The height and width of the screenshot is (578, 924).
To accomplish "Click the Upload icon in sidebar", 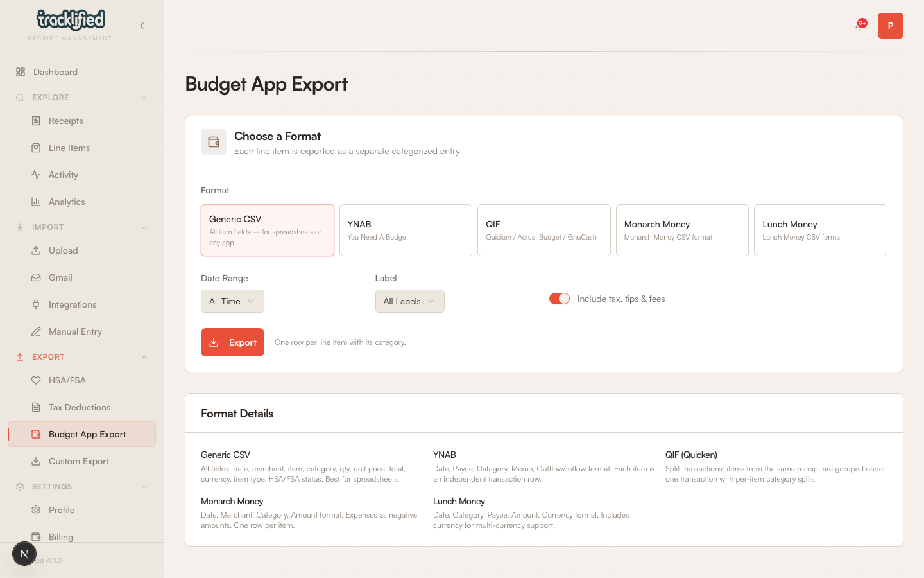I will (x=36, y=250).
